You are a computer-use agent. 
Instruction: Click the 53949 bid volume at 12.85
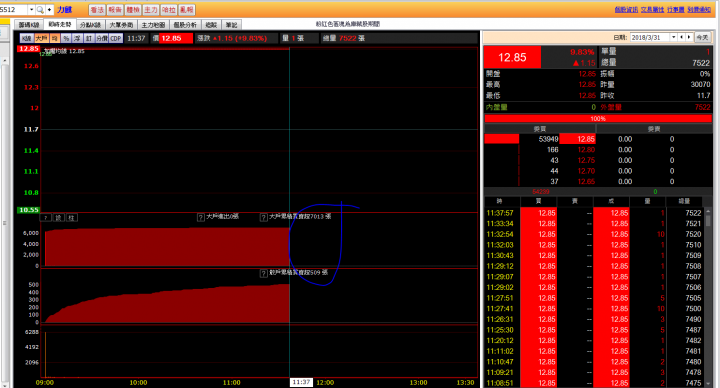pos(548,139)
